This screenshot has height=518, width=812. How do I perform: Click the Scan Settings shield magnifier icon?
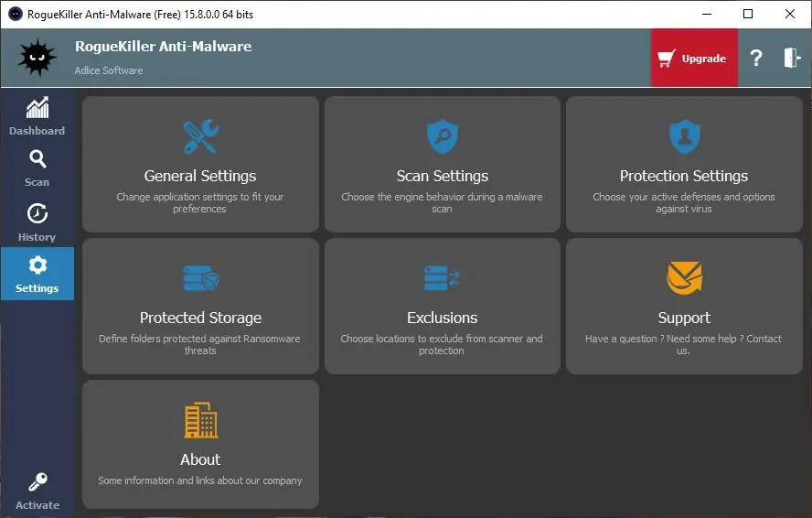(x=443, y=136)
